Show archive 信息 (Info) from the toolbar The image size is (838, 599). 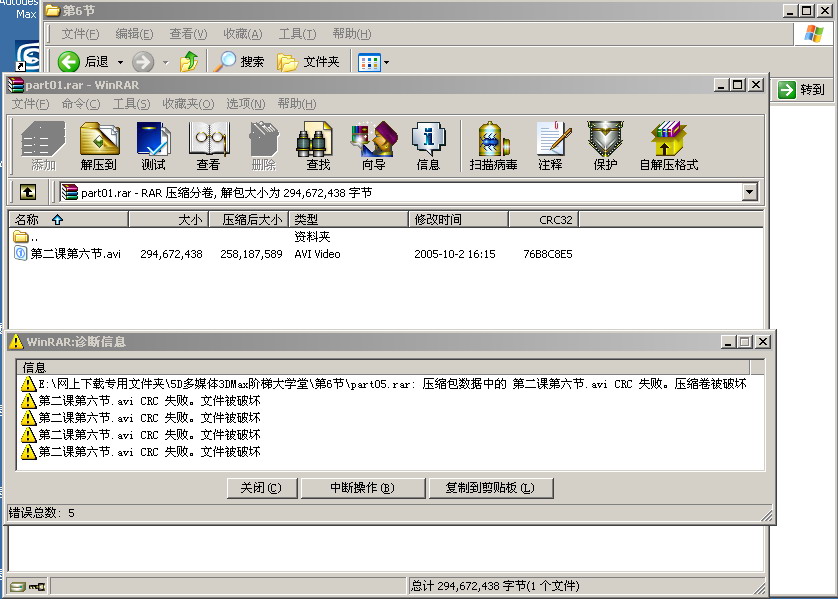coord(428,145)
